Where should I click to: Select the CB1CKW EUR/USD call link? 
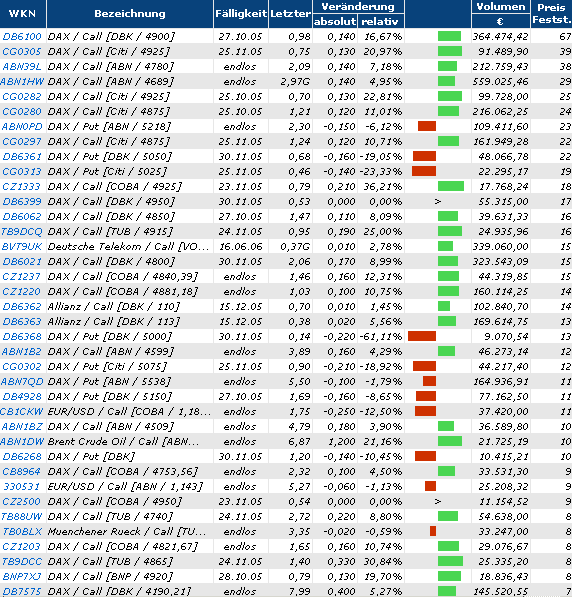(22, 412)
